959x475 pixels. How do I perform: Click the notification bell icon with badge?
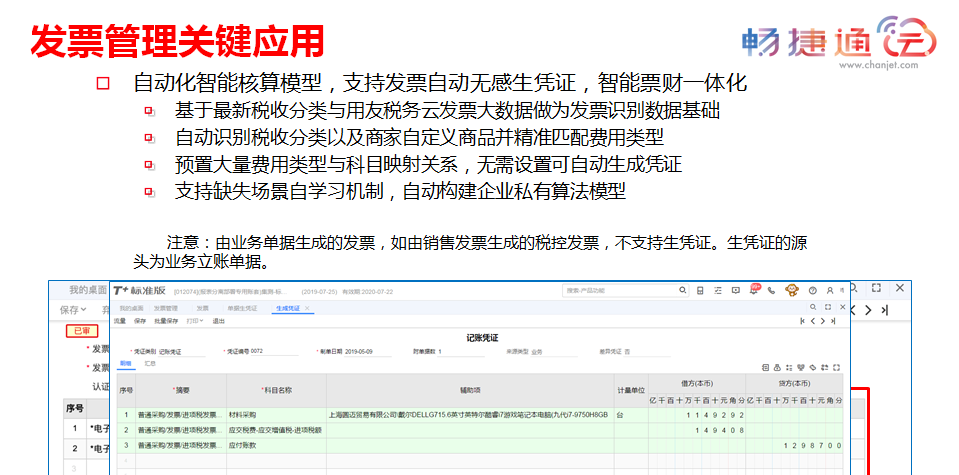pos(755,290)
